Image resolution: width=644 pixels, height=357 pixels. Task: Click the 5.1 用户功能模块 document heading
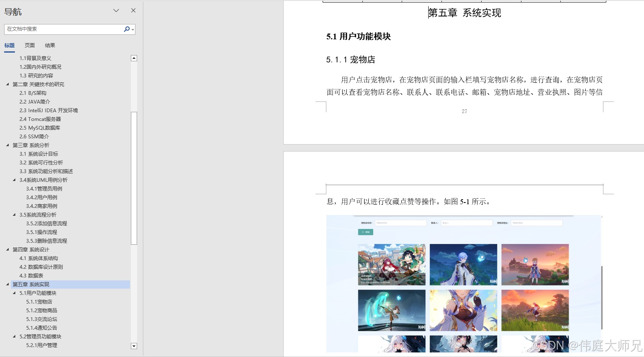[x=359, y=36]
